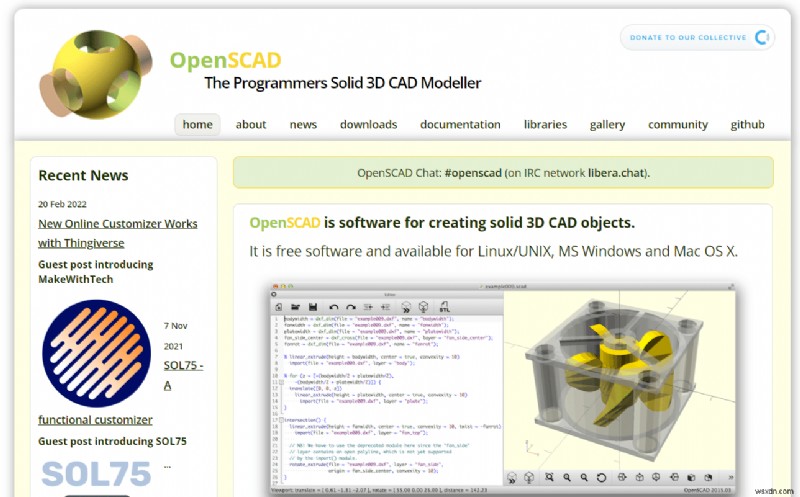Click the blue SOL75 wordmark image
The height and width of the screenshot is (497, 800).
[96, 475]
